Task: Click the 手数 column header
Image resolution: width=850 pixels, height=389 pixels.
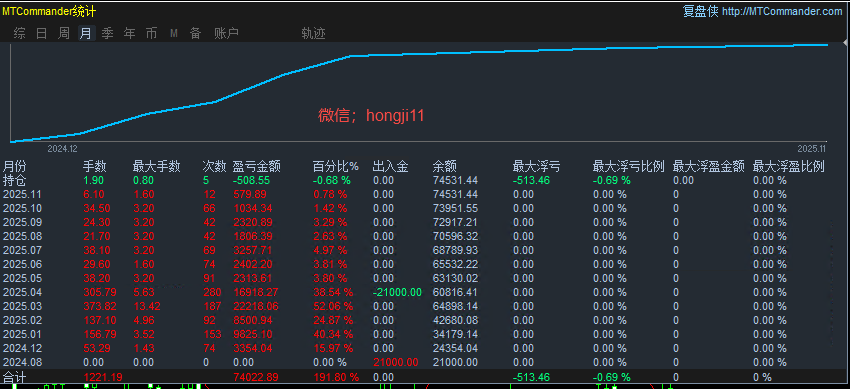Action: tap(95, 166)
